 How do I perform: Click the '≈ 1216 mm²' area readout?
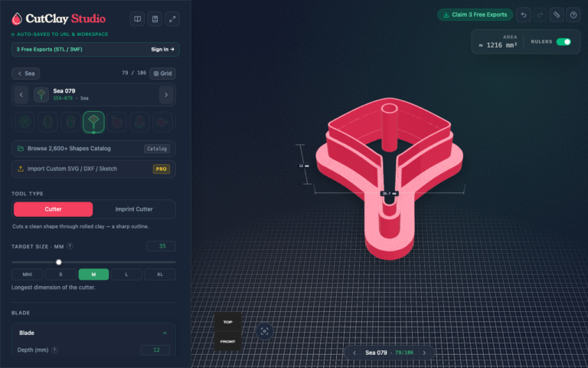point(498,45)
